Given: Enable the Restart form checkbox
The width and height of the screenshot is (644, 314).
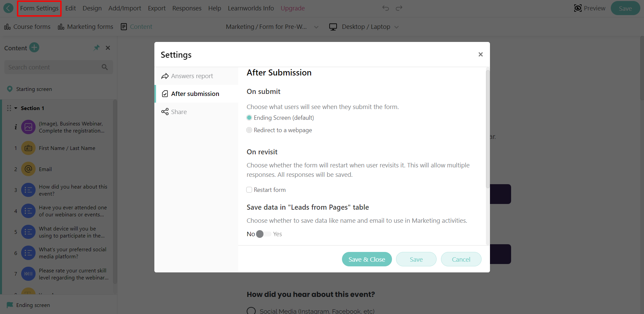Looking at the screenshot, I should click(x=249, y=190).
